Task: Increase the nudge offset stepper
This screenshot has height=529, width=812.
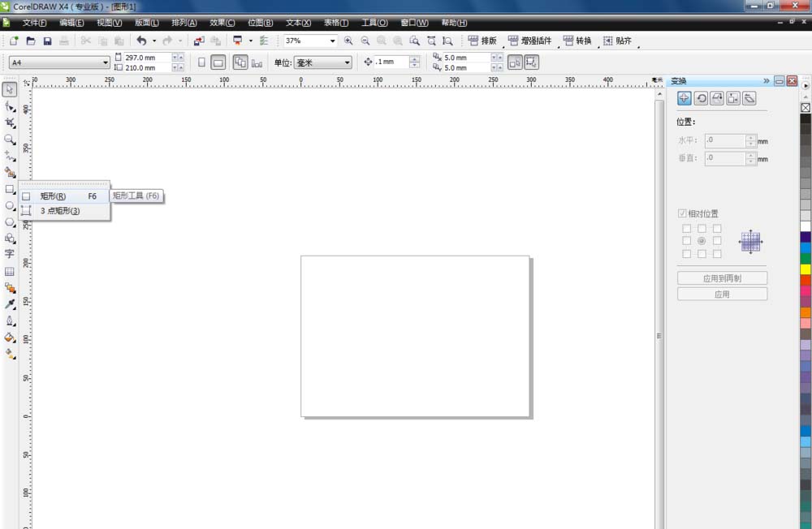Action: click(x=414, y=59)
